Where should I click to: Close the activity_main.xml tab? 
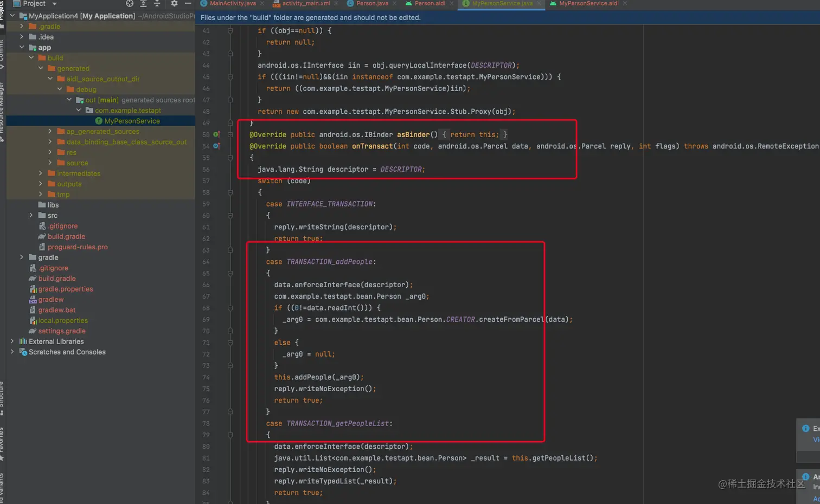[336, 3]
